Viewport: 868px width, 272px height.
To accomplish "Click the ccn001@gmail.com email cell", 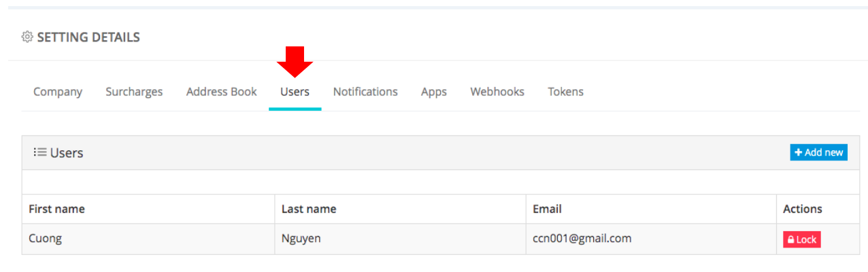I will click(x=582, y=239).
